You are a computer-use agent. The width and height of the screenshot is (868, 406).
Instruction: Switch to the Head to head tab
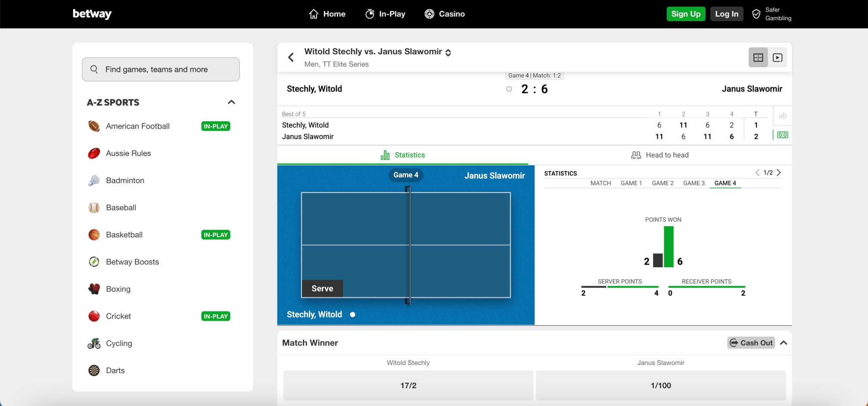[660, 155]
